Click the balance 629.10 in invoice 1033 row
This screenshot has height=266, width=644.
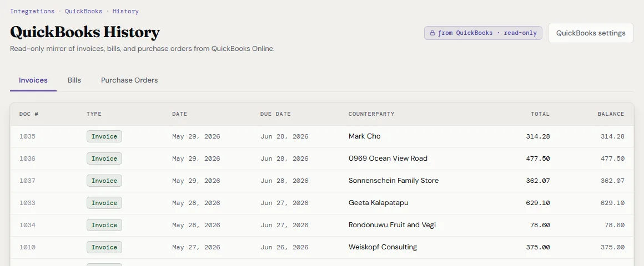pyautogui.click(x=612, y=203)
